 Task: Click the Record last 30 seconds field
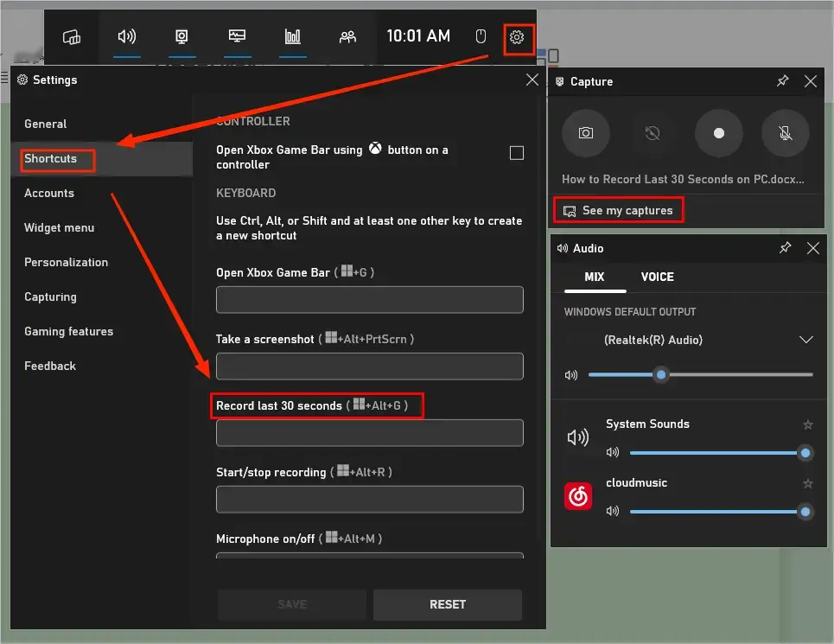370,433
